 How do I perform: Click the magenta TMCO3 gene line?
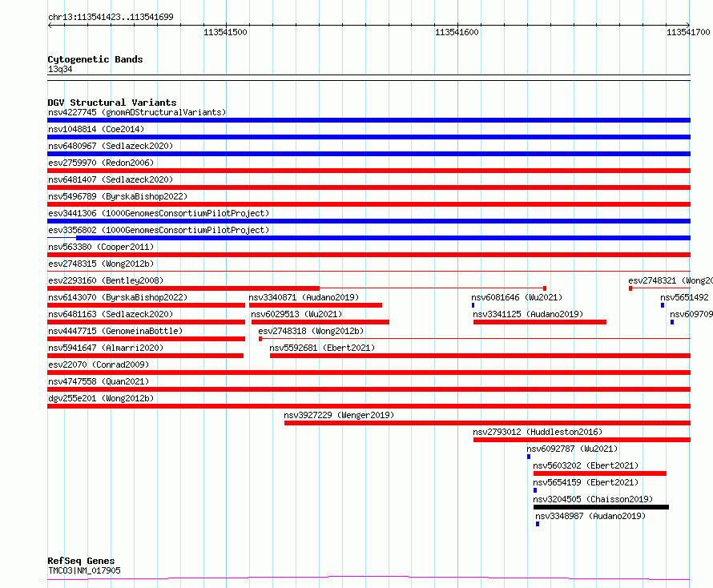369,578
